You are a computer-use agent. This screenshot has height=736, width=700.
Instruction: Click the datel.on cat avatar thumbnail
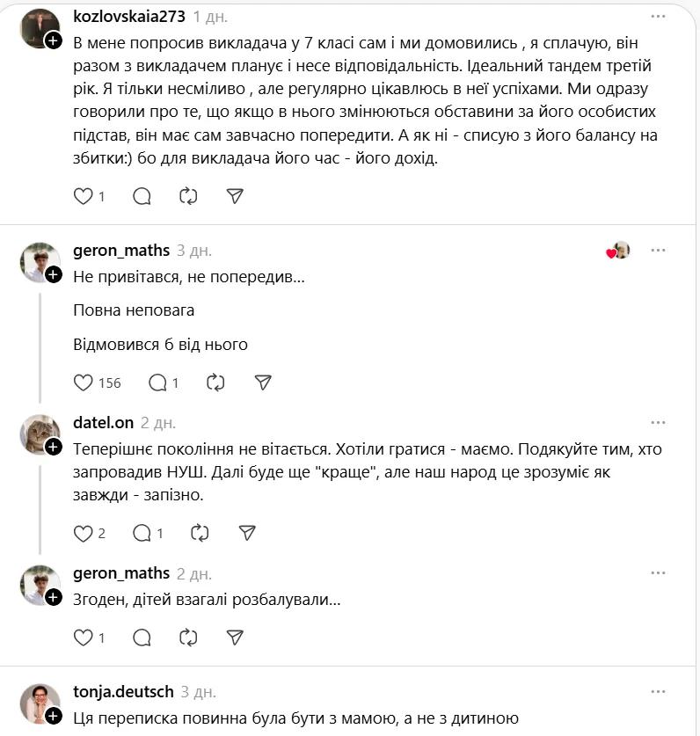(x=39, y=434)
